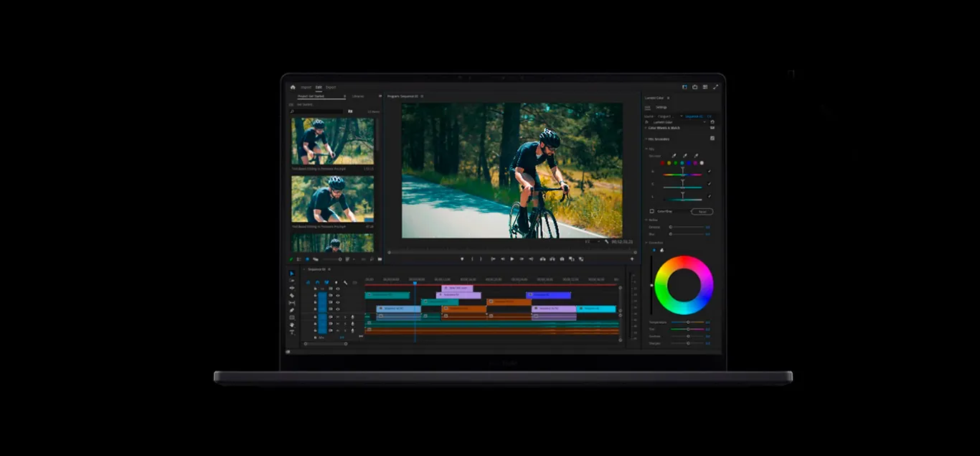This screenshot has height=456, width=980.
Task: Click the Home icon
Action: tap(293, 87)
